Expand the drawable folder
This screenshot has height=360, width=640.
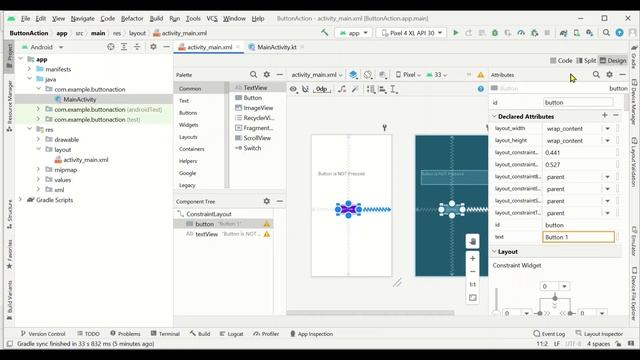tap(38, 139)
